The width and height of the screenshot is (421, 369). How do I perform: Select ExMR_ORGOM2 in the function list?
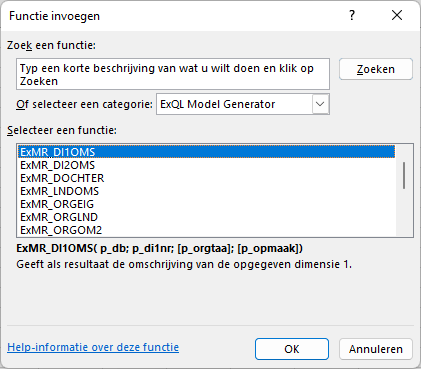(206, 230)
